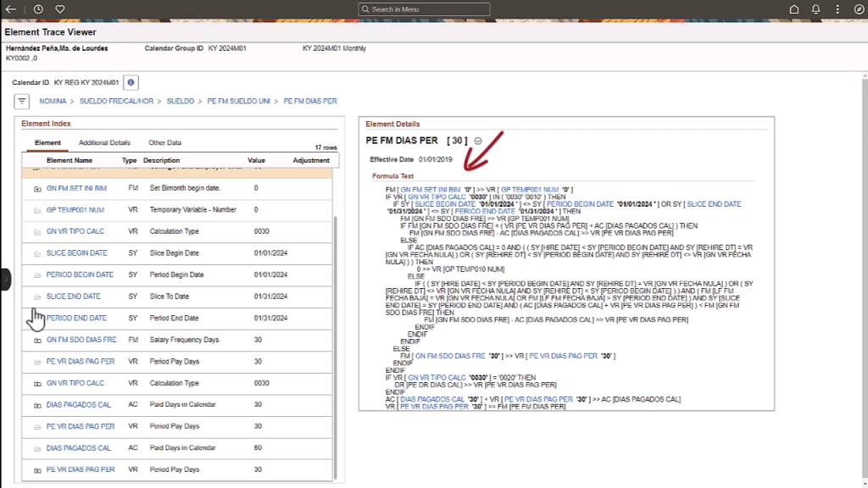
Task: Open the Navigator compass icon
Action: pyautogui.click(x=858, y=9)
